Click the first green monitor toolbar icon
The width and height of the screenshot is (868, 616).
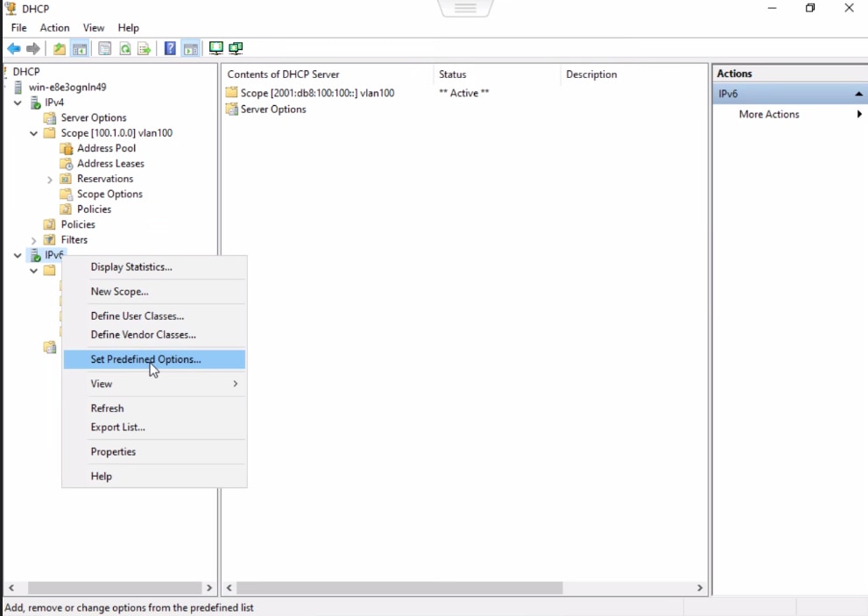coord(215,48)
